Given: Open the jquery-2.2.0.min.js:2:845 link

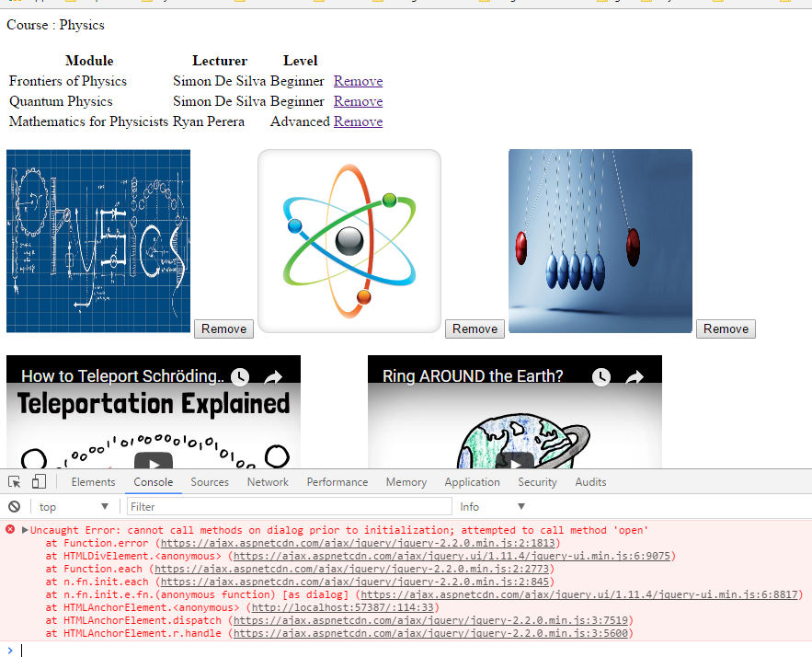Looking at the screenshot, I should [x=355, y=582].
